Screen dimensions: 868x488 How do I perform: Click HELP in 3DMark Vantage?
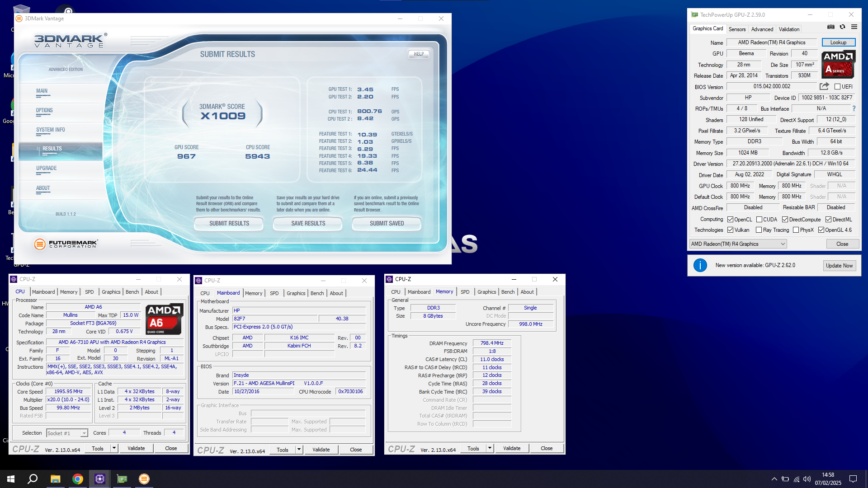click(419, 54)
